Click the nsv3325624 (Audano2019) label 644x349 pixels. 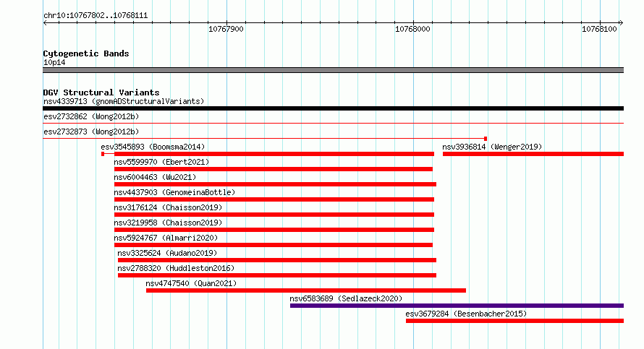167,253
